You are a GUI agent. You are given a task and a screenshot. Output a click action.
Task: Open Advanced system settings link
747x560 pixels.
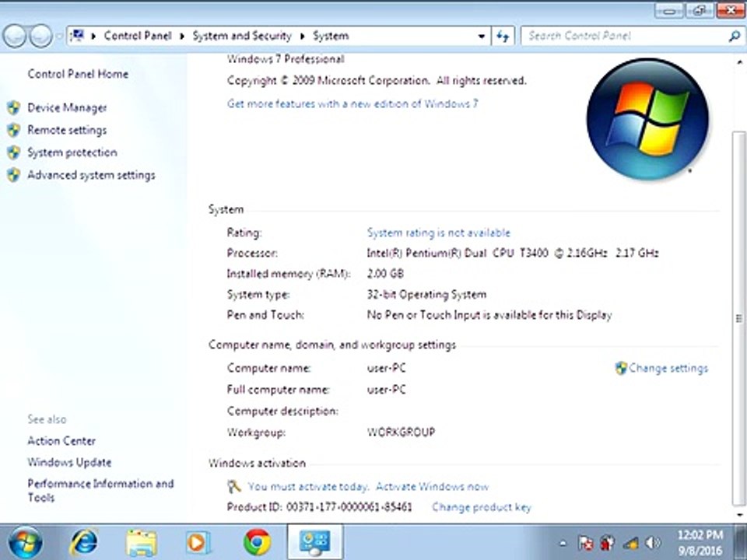tap(92, 175)
